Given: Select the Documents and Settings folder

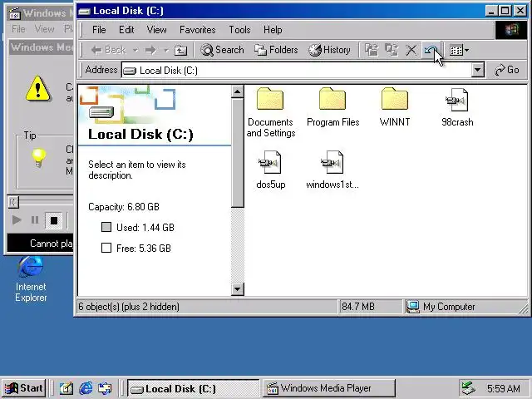Looking at the screenshot, I should (x=270, y=113).
